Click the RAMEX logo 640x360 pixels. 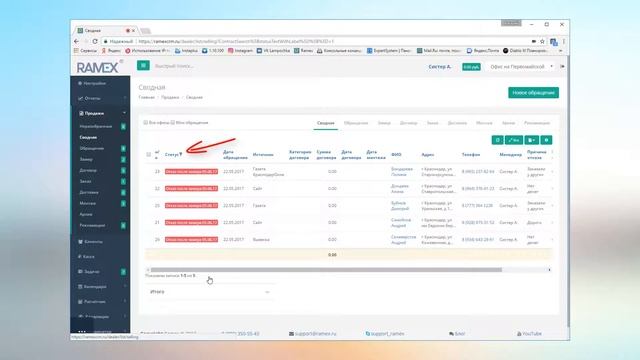click(x=99, y=67)
